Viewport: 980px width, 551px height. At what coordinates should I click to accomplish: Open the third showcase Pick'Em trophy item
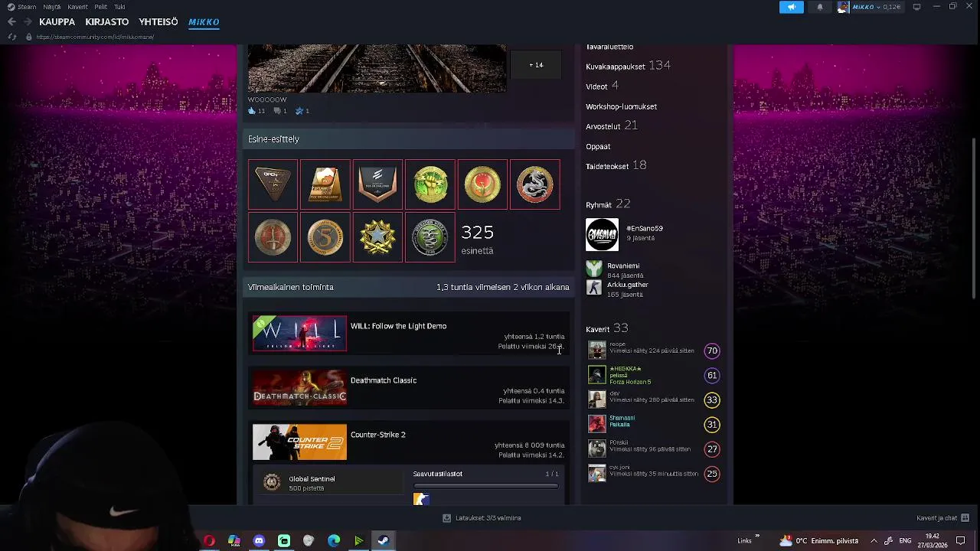pyautogui.click(x=377, y=184)
